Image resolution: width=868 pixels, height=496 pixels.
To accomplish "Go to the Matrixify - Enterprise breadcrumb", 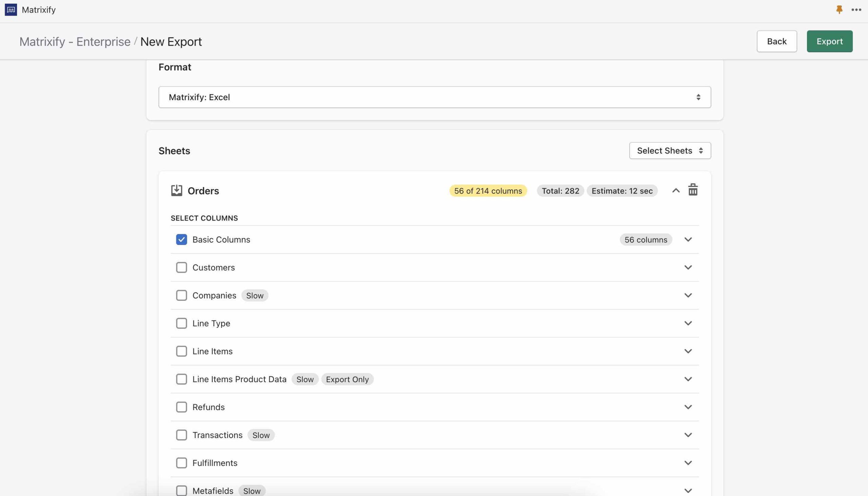I will (x=75, y=42).
